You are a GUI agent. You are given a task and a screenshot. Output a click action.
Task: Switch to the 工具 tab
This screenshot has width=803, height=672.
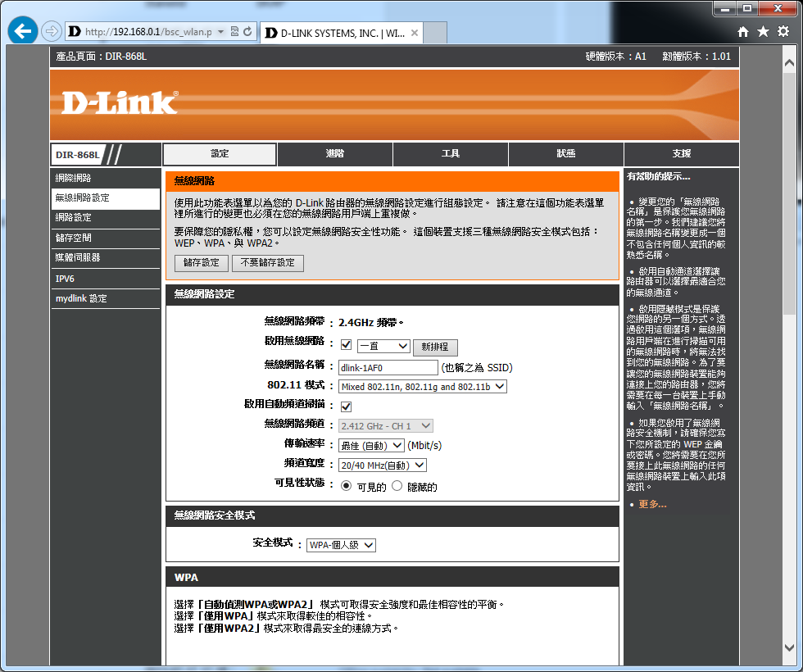[x=451, y=154]
